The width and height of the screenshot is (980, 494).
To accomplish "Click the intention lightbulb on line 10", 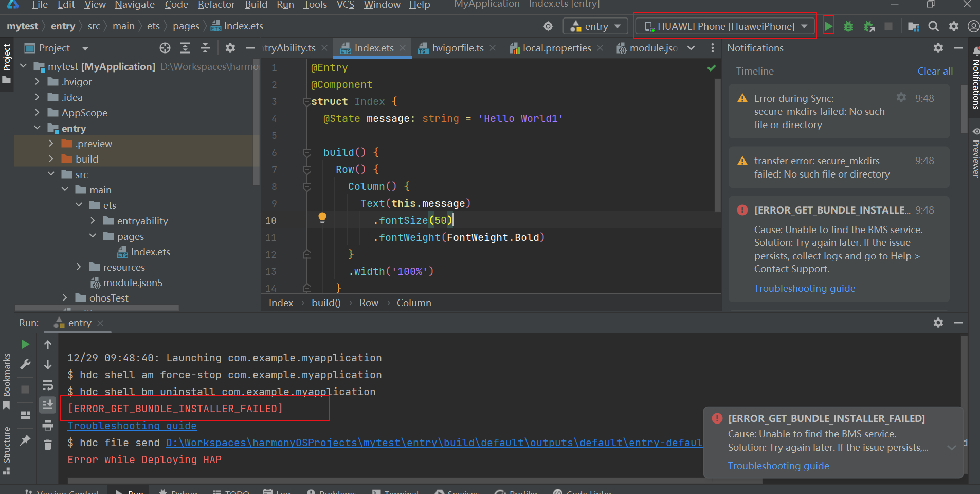I will (322, 217).
